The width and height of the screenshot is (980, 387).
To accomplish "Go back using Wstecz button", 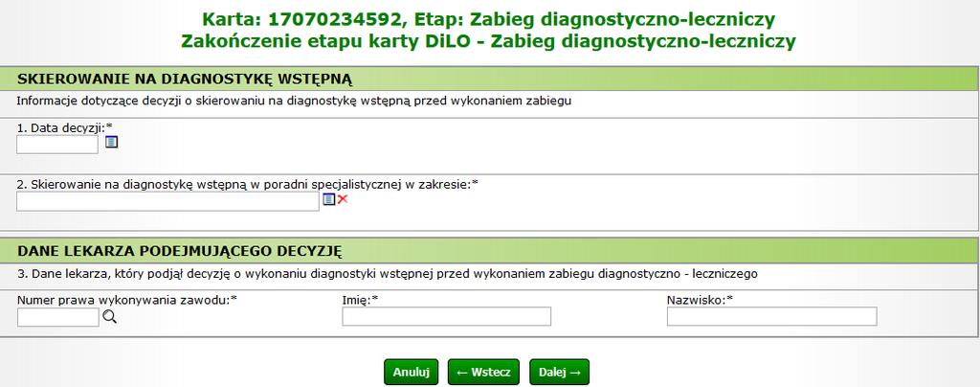I will [x=483, y=372].
